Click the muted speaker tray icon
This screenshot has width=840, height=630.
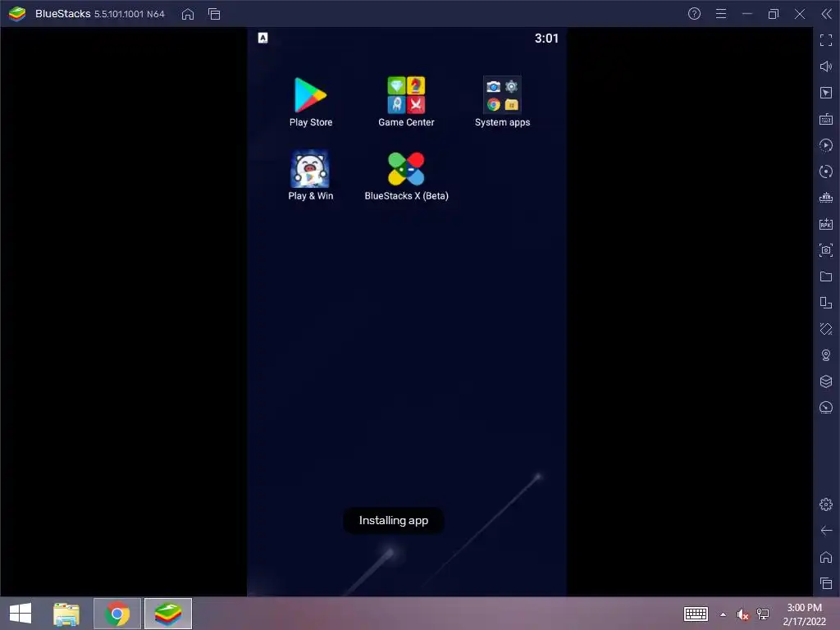(742, 614)
